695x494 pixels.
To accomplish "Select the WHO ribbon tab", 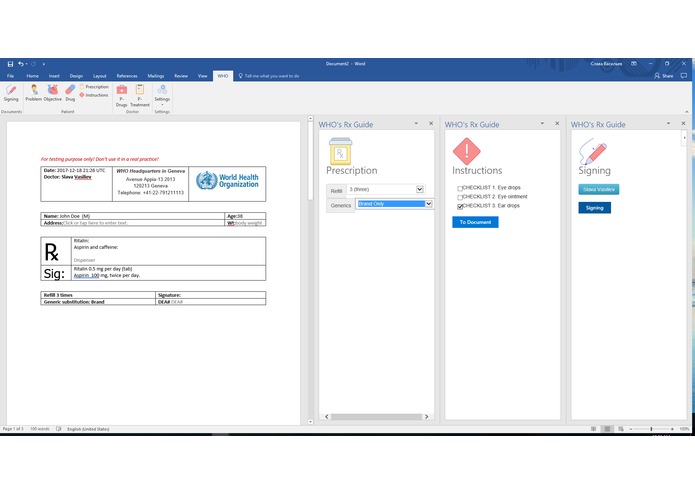I will tap(223, 76).
